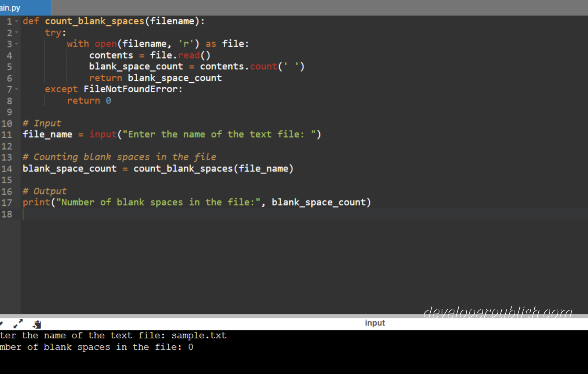Click line number 17 in the gutter
588x374 pixels.
pos(7,202)
